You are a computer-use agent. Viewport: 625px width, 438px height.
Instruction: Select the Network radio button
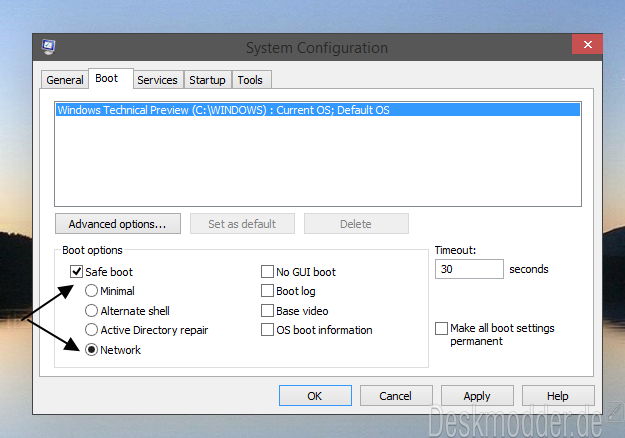click(91, 350)
